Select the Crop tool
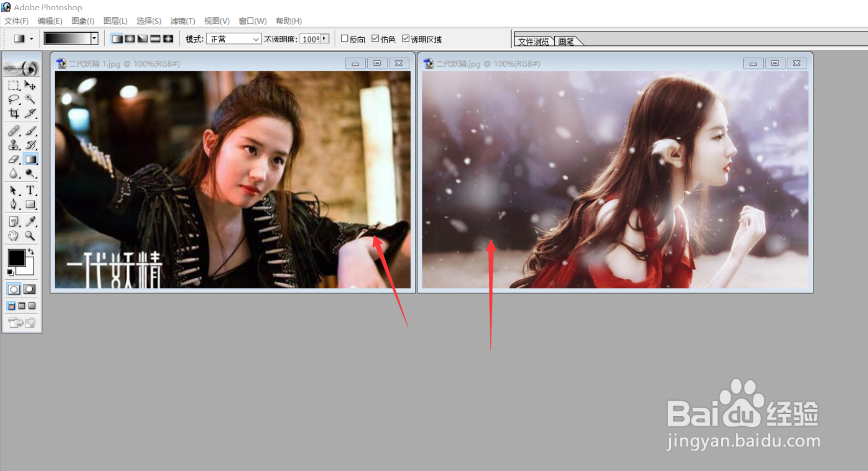Image resolution: width=868 pixels, height=471 pixels. click(14, 113)
